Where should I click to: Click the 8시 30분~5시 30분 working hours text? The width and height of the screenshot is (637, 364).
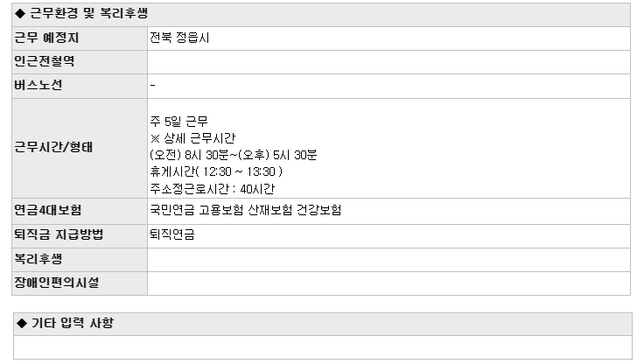coord(233,155)
